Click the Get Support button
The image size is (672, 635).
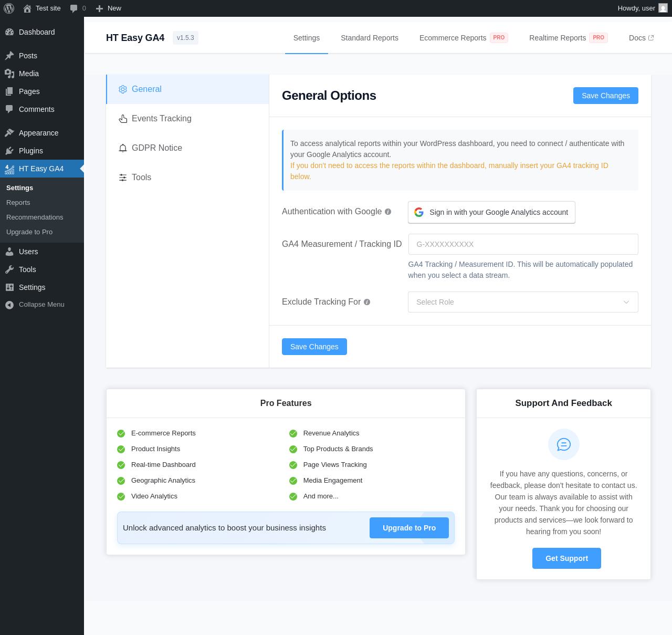(x=566, y=558)
